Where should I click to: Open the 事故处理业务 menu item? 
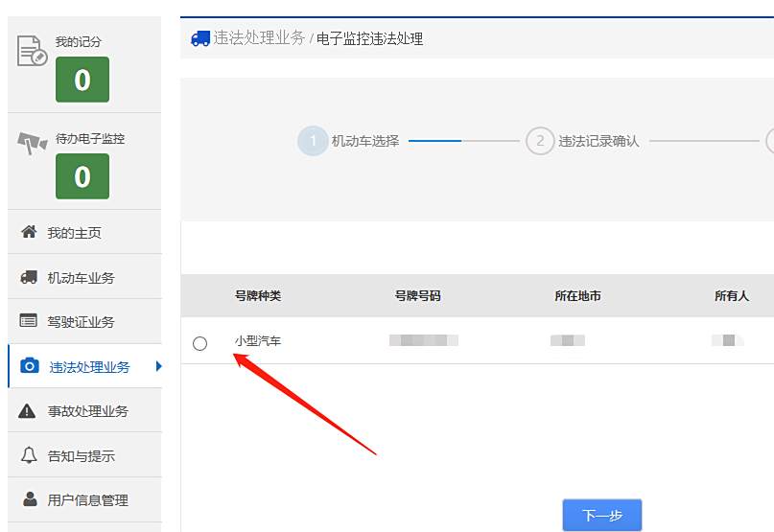click(x=84, y=410)
